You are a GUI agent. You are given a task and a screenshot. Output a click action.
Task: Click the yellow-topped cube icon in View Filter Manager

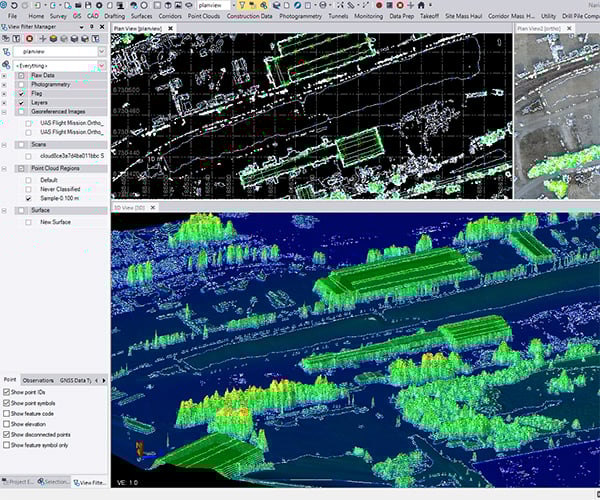tap(53, 39)
